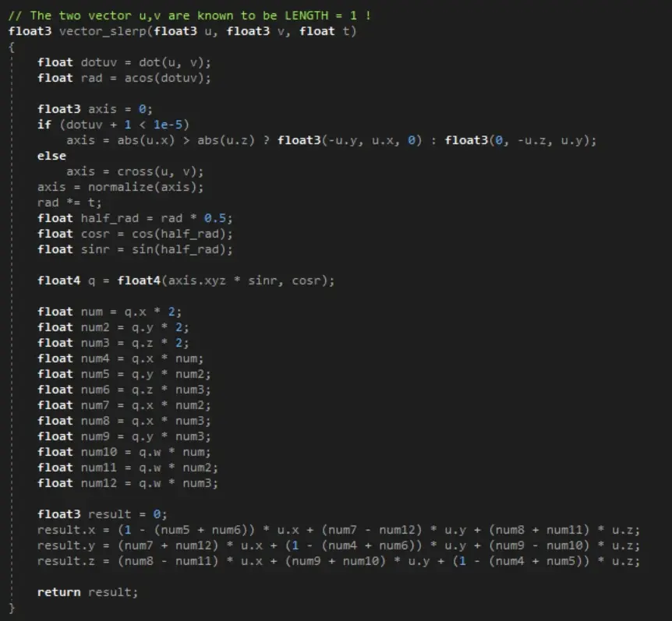Screen dimensions: 672x621
Task: Click the else keyword
Action: pyautogui.click(x=51, y=156)
